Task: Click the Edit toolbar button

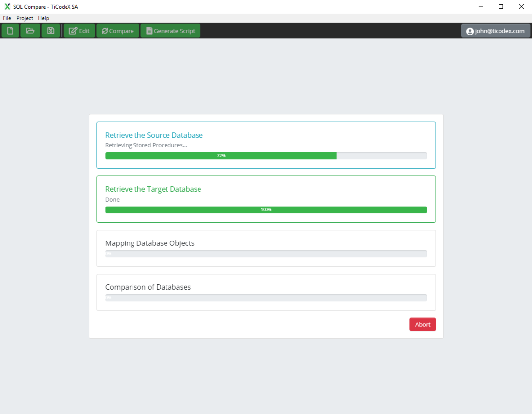Action: click(x=79, y=31)
